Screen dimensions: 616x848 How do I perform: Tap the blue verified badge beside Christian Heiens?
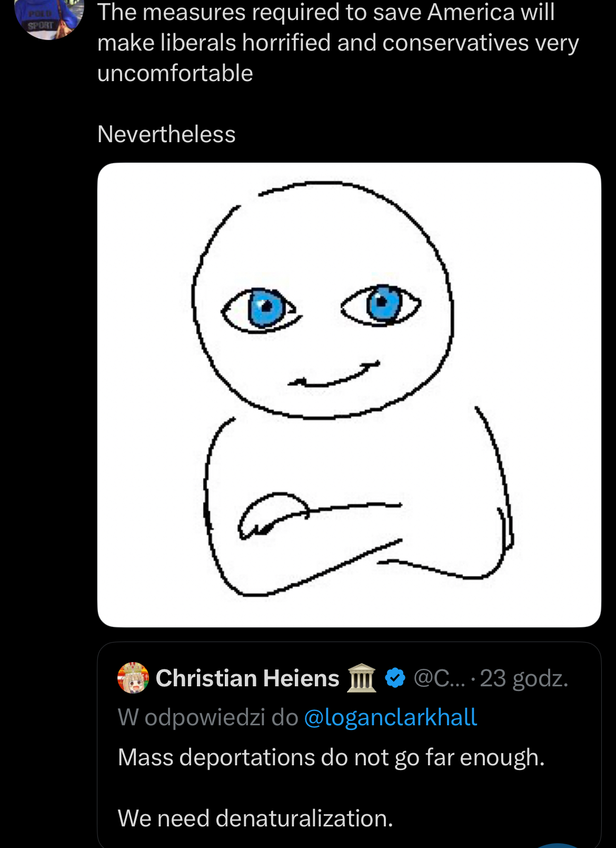(395, 678)
